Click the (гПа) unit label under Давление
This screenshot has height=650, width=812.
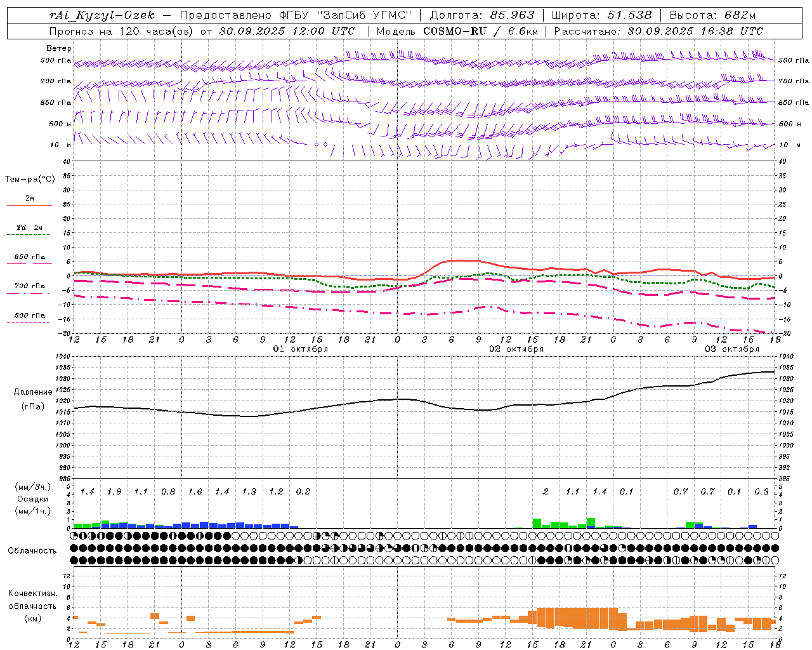point(33,406)
